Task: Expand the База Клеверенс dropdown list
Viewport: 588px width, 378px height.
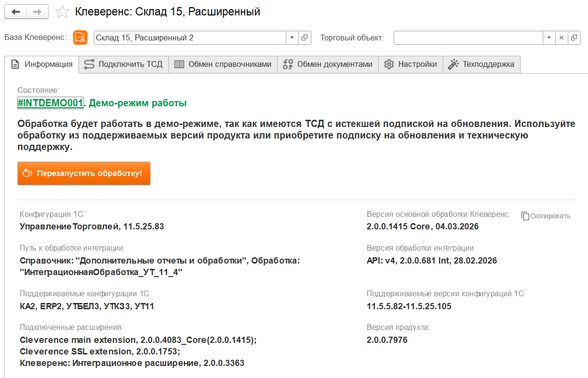Action: [x=293, y=38]
